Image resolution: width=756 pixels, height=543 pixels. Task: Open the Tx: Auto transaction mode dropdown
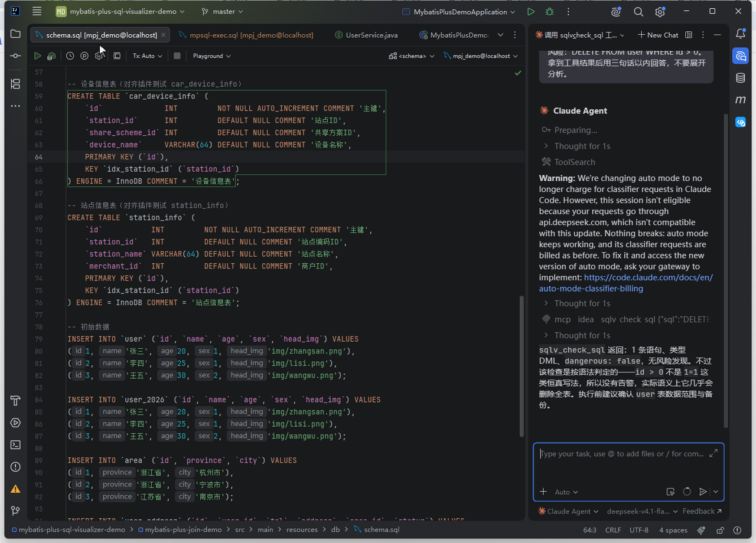point(147,55)
